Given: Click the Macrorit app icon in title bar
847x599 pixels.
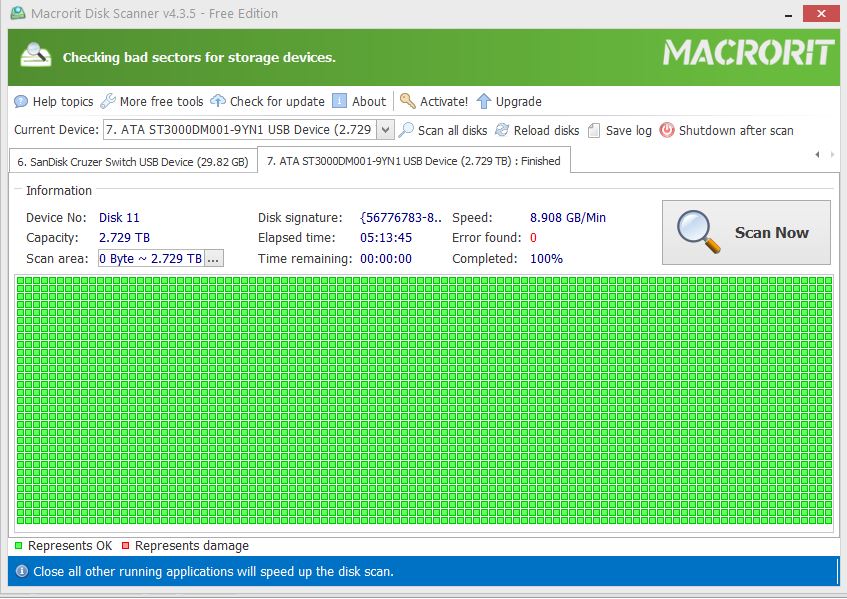Looking at the screenshot, I should [x=18, y=13].
